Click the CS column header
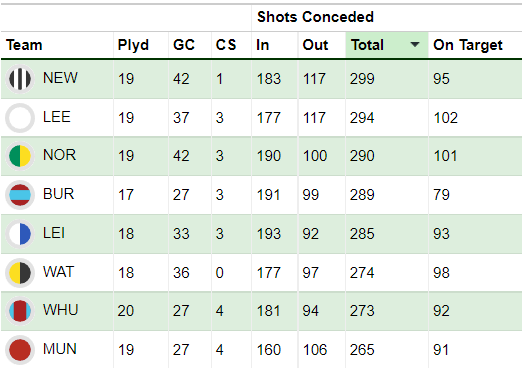 click(x=226, y=45)
